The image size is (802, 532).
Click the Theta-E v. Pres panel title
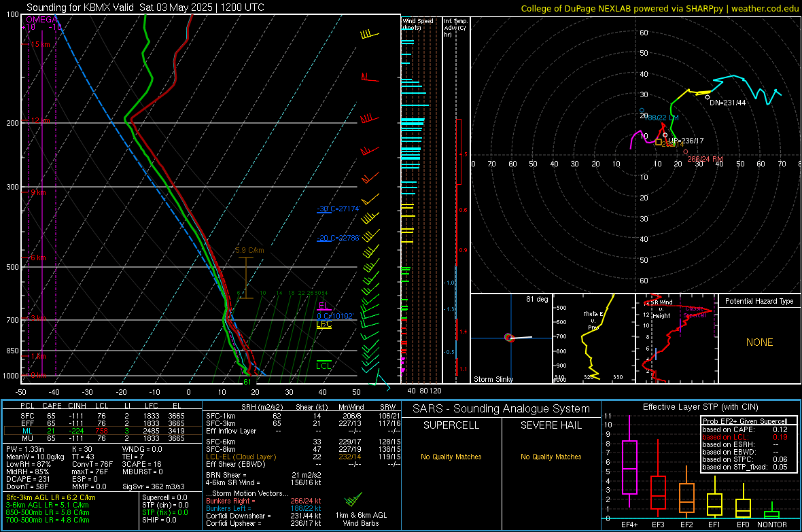(x=593, y=320)
